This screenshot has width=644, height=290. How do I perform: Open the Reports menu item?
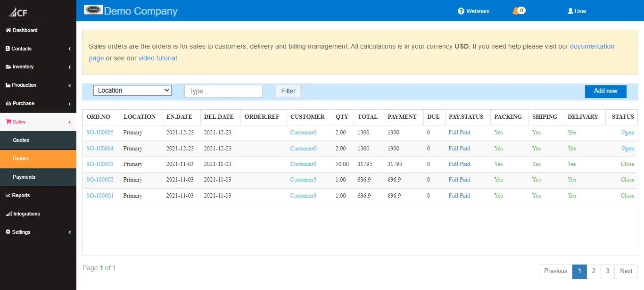click(x=38, y=195)
